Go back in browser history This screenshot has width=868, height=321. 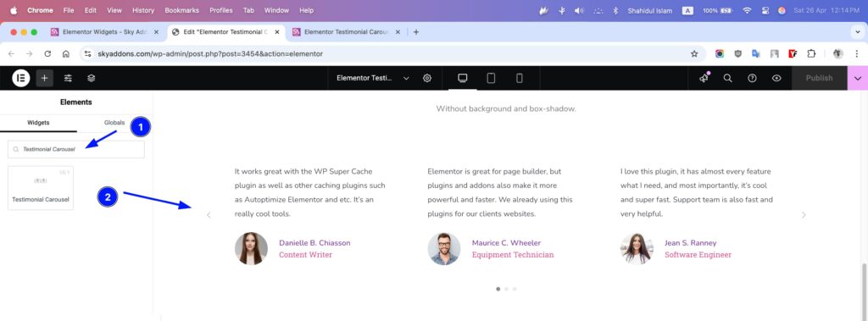tap(12, 53)
